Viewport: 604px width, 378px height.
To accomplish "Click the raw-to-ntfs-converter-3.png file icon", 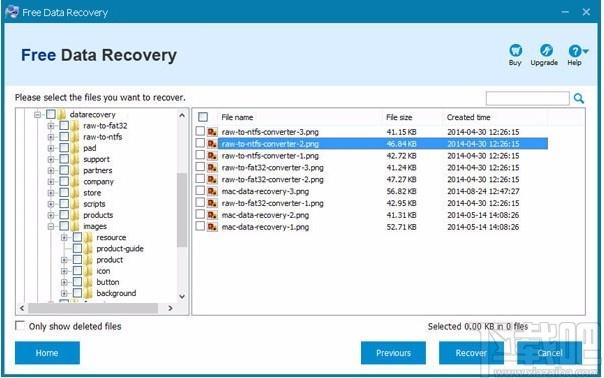I will click(212, 132).
